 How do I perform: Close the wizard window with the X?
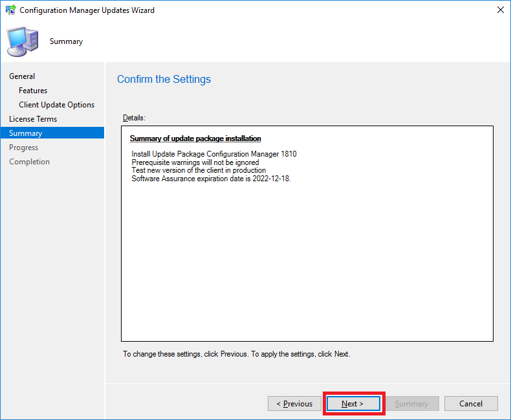coord(501,10)
